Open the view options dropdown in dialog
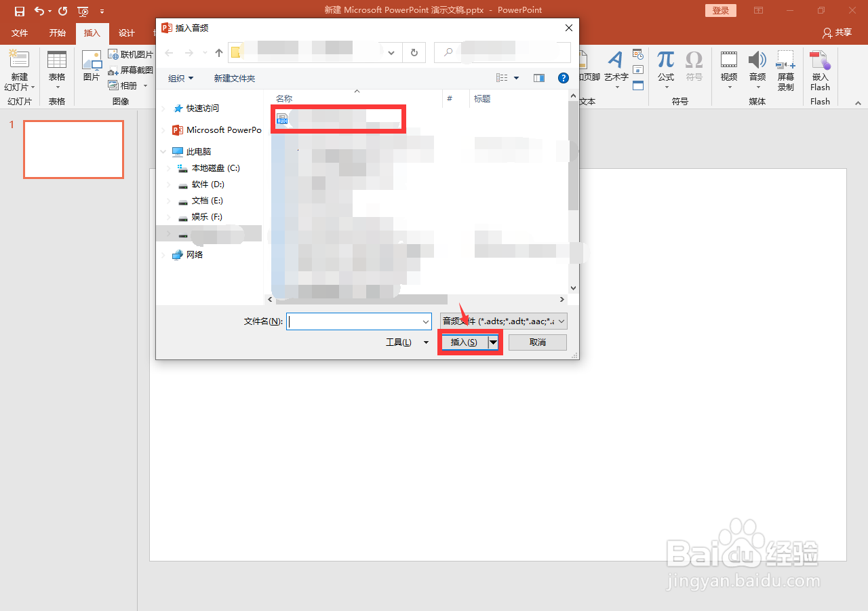 (x=516, y=78)
